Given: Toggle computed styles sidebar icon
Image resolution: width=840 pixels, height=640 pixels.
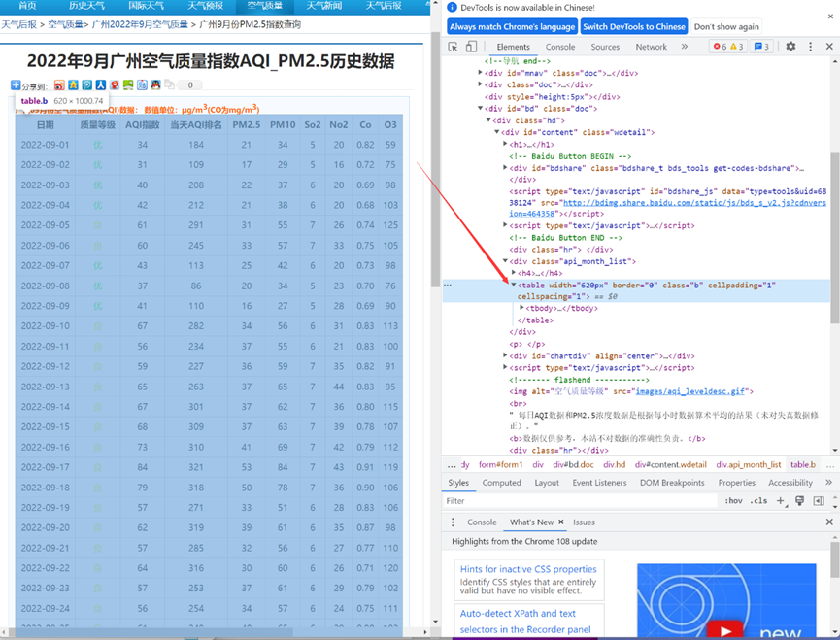Looking at the screenshot, I should pyautogui.click(x=819, y=501).
